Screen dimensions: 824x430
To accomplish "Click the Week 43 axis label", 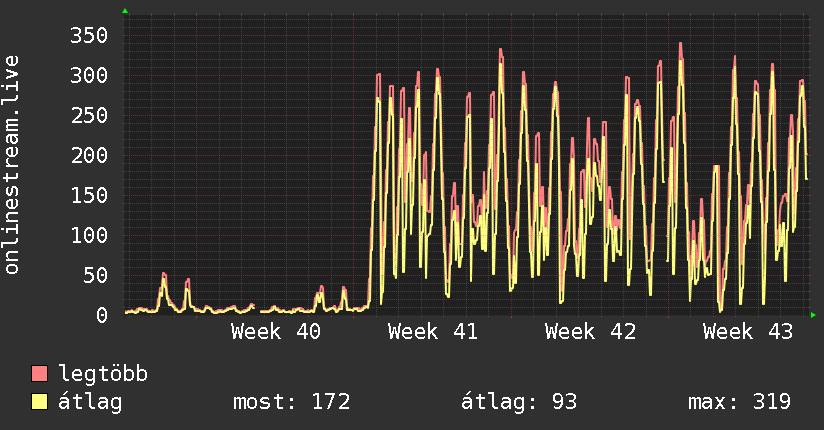I will pos(748,332).
